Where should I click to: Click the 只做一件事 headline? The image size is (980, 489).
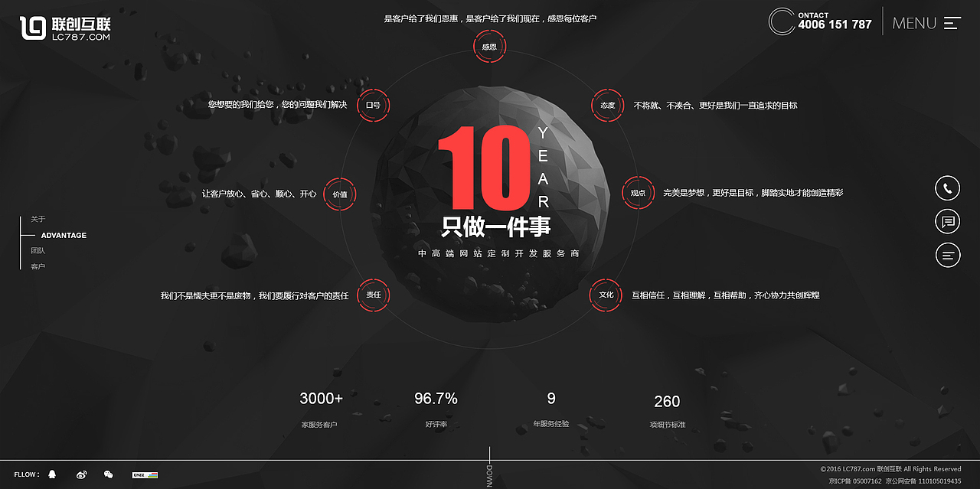tap(496, 227)
